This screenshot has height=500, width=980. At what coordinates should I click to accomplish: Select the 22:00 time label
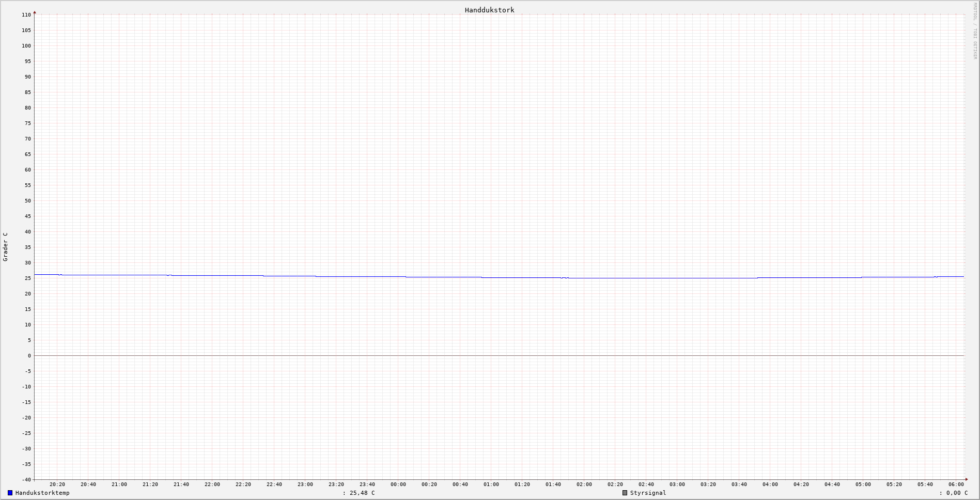[x=212, y=485]
